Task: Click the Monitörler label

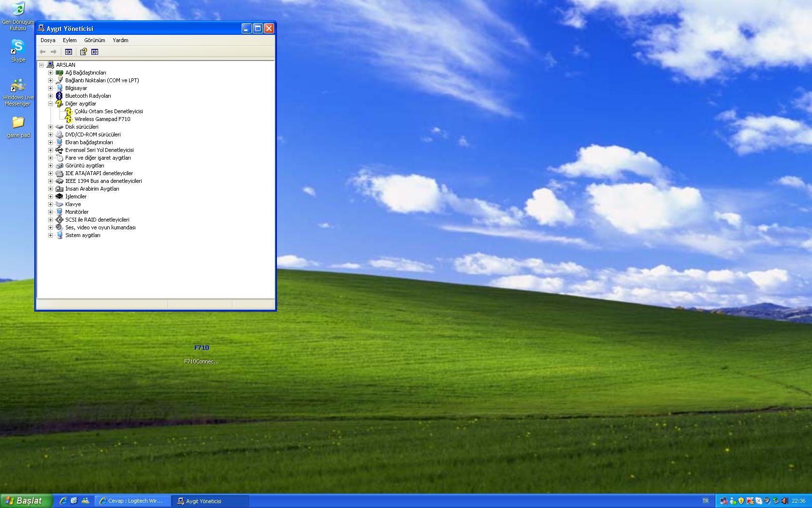Action: click(x=77, y=212)
